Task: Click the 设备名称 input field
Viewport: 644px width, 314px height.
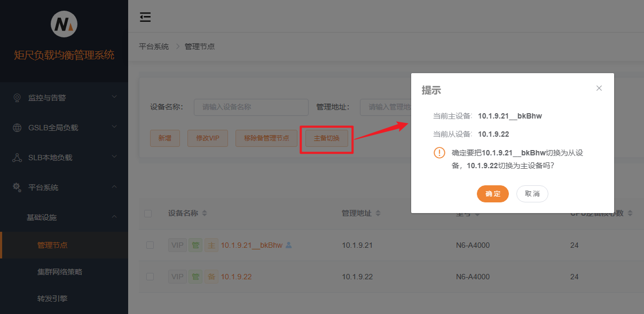Action: [x=251, y=107]
